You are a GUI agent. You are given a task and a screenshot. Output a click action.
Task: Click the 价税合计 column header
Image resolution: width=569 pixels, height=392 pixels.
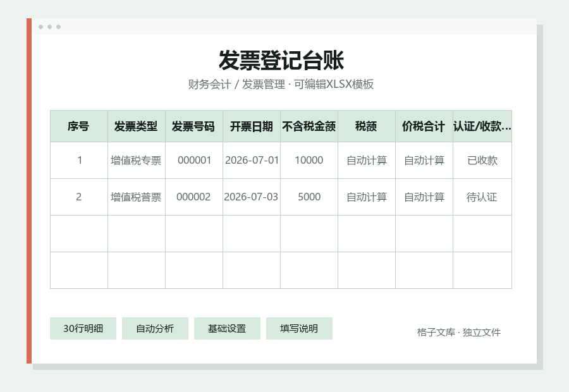pyautogui.click(x=424, y=126)
